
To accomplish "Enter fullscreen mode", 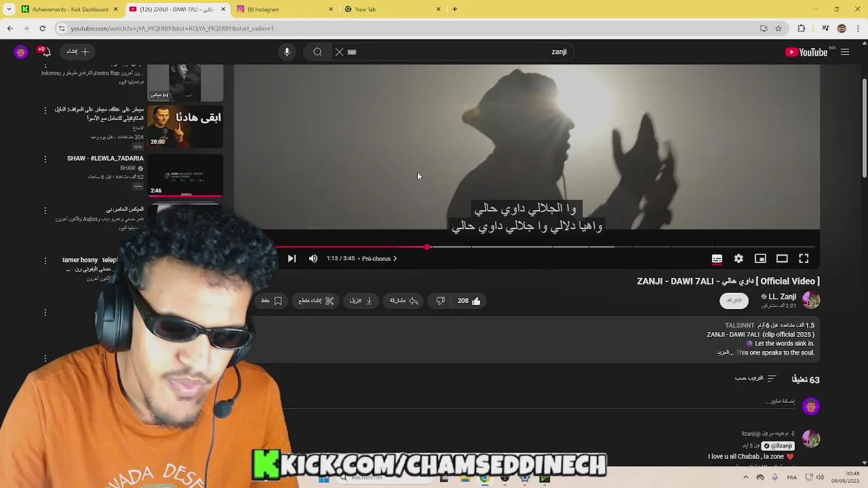I will [x=804, y=258].
